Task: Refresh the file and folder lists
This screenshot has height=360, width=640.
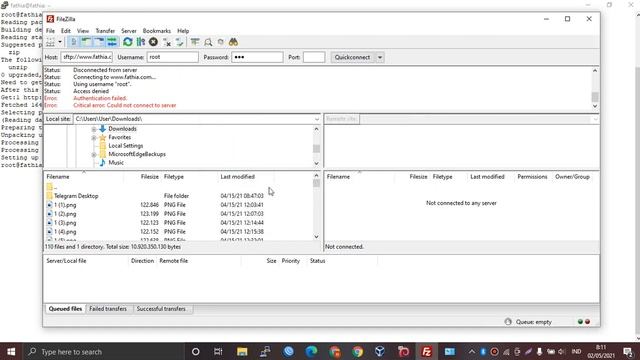Action: coord(128,42)
